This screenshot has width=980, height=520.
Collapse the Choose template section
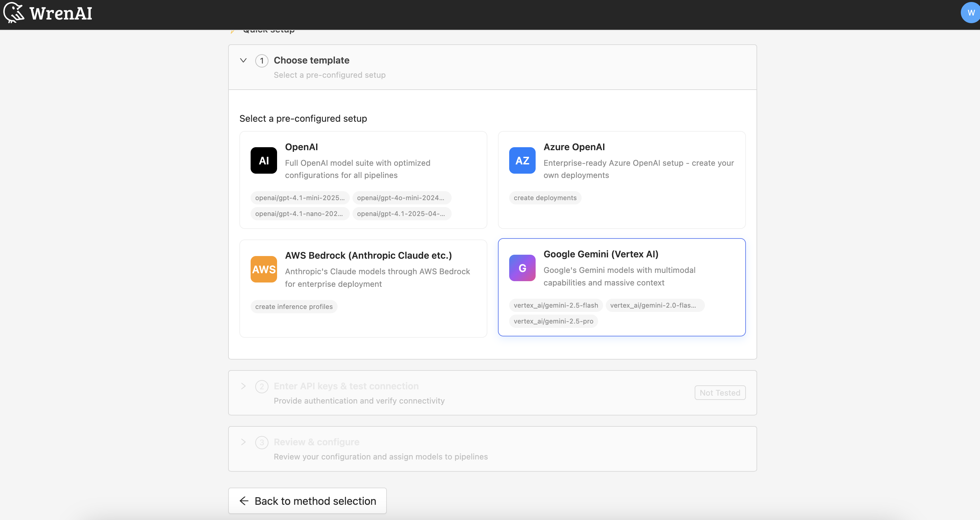tap(243, 60)
